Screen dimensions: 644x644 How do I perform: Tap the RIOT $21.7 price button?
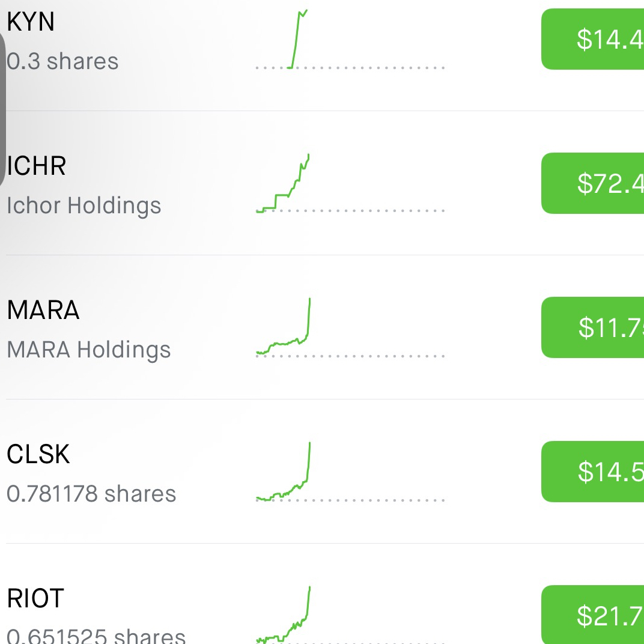click(x=593, y=615)
